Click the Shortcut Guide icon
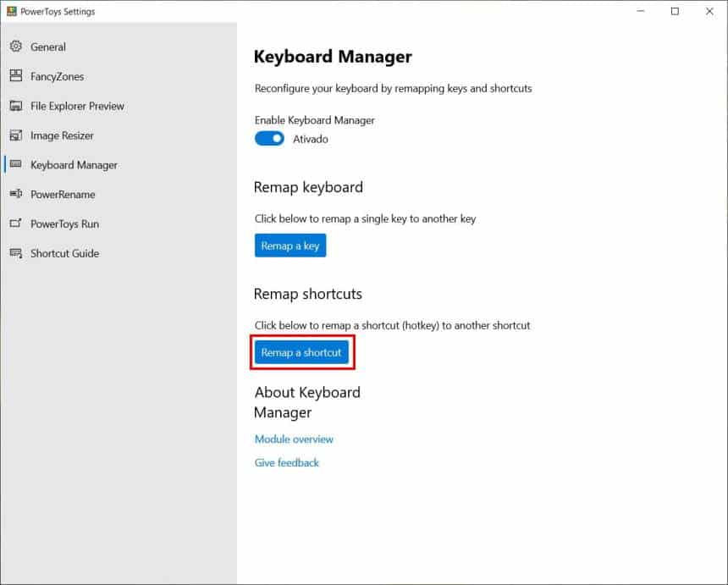This screenshot has width=728, height=585. 16,253
